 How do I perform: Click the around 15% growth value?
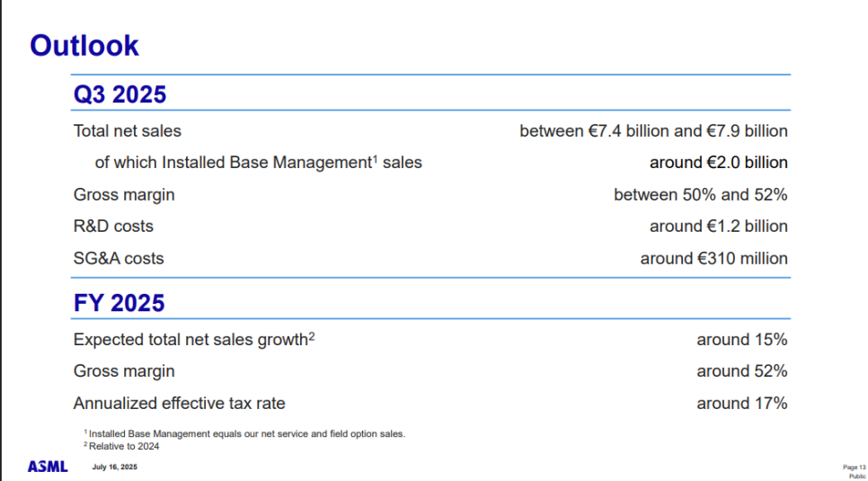tap(742, 339)
